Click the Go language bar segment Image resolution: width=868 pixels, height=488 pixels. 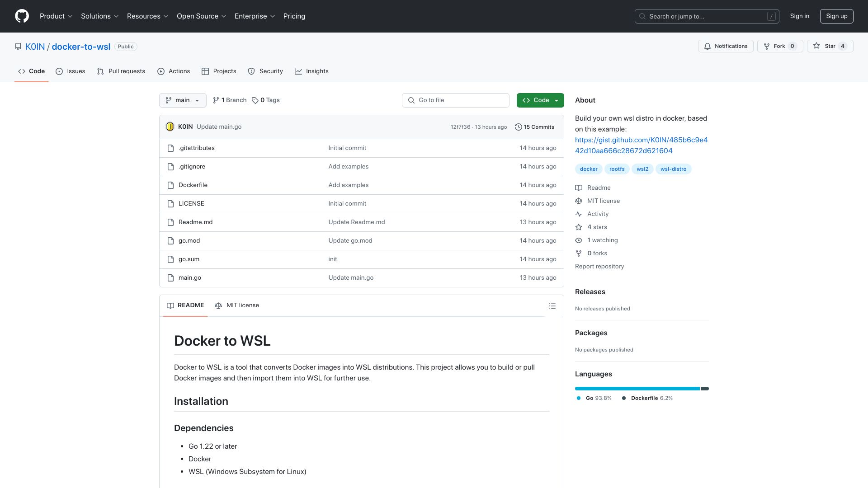[637, 389]
